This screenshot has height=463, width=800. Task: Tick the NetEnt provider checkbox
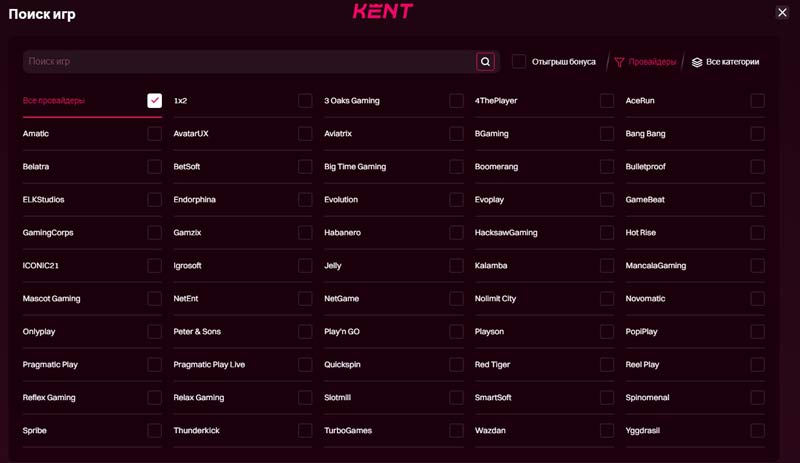click(305, 299)
